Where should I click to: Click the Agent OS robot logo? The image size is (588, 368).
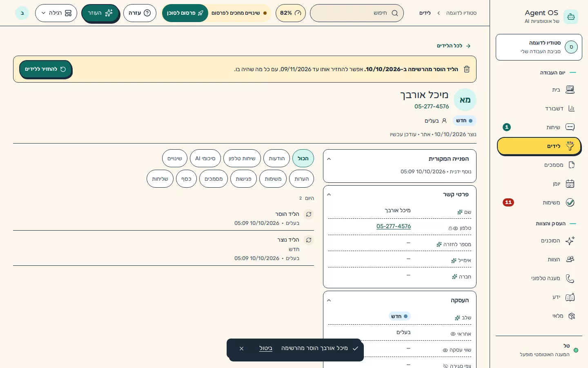coord(571,17)
